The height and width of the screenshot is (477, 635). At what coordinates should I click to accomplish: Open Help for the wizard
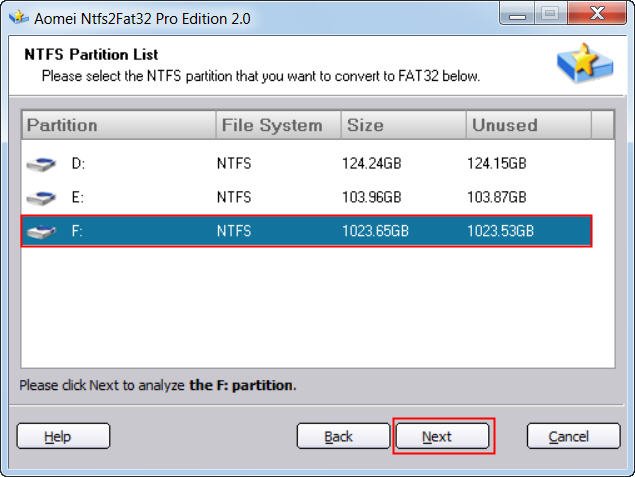pos(64,436)
